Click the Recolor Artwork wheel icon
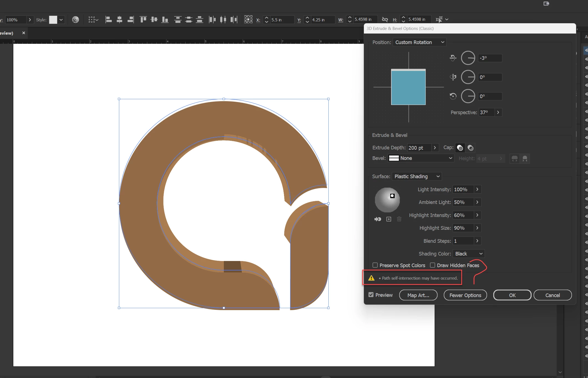This screenshot has width=588, height=378. point(75,20)
